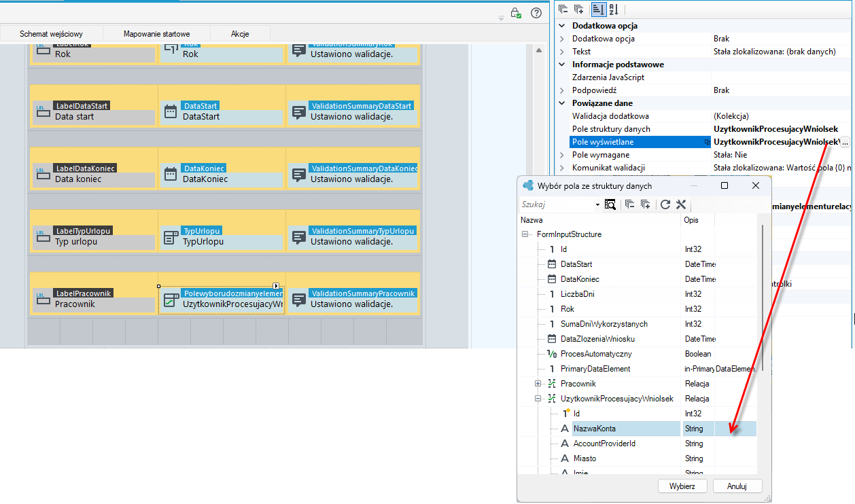Select the Miasto field in the tree

click(584, 458)
